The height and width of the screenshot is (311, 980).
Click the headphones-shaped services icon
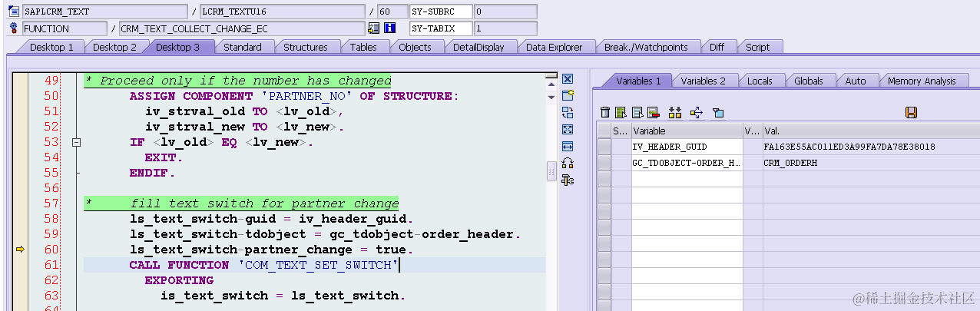tap(568, 164)
